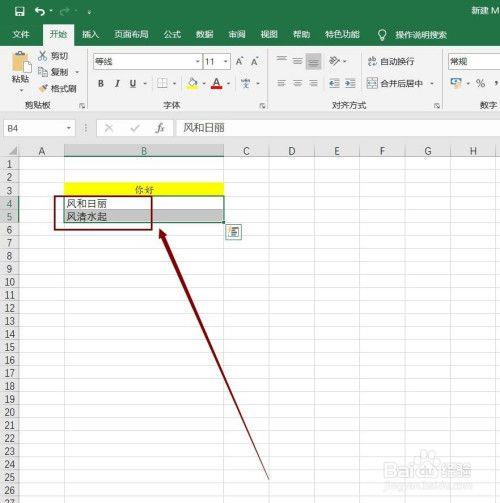Click the Save icon in quick access toolbar
The image size is (500, 503).
(20, 12)
